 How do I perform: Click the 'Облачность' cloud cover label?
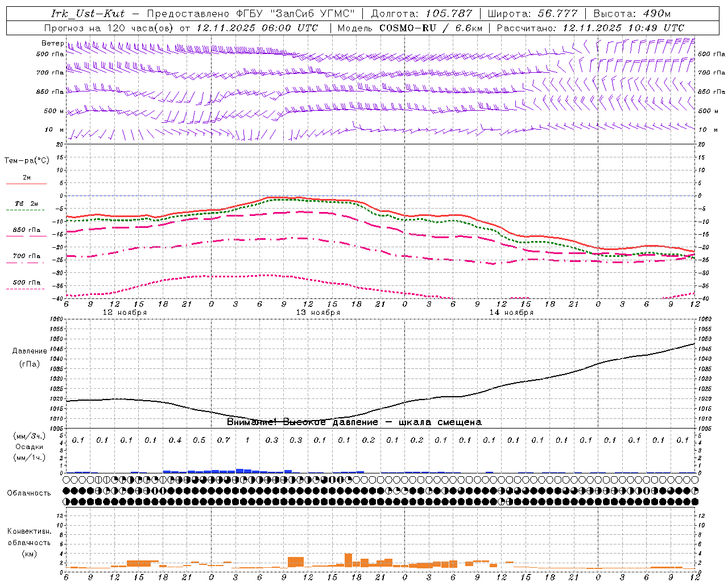pos(29,493)
